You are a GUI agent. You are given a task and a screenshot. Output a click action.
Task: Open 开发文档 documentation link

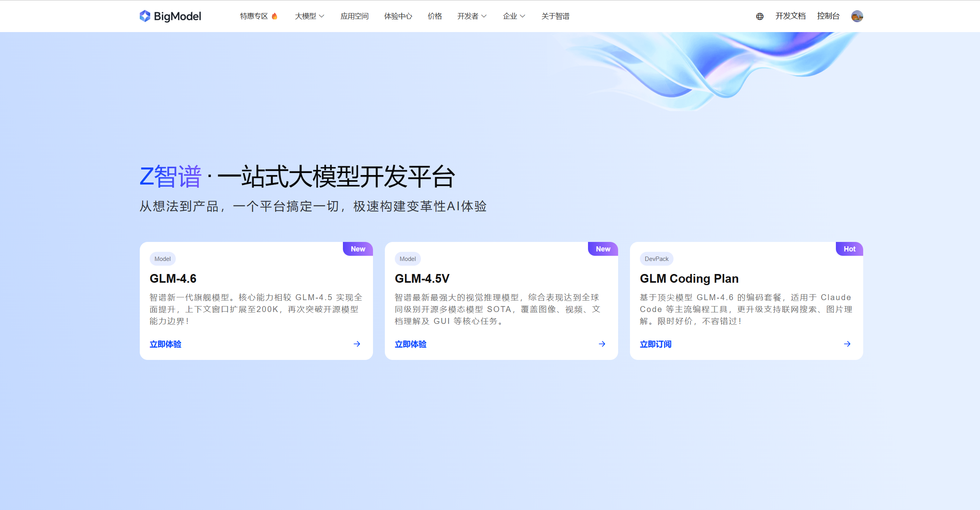(x=790, y=16)
